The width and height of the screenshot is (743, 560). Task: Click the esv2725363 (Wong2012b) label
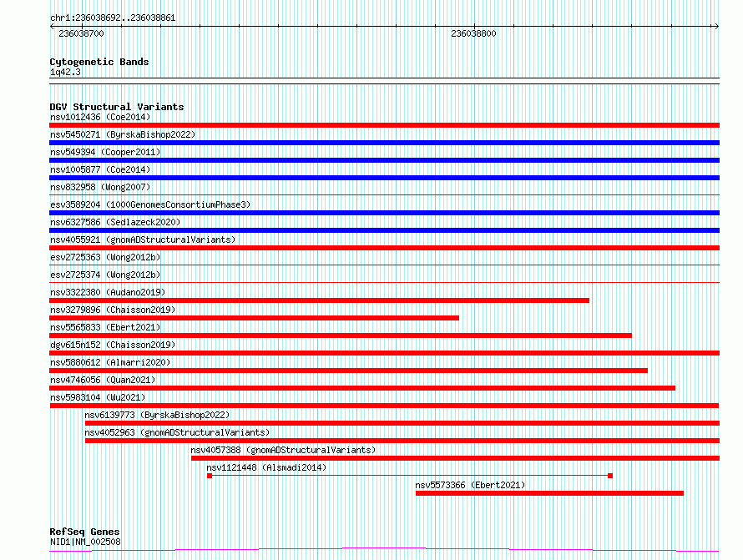pos(105,257)
